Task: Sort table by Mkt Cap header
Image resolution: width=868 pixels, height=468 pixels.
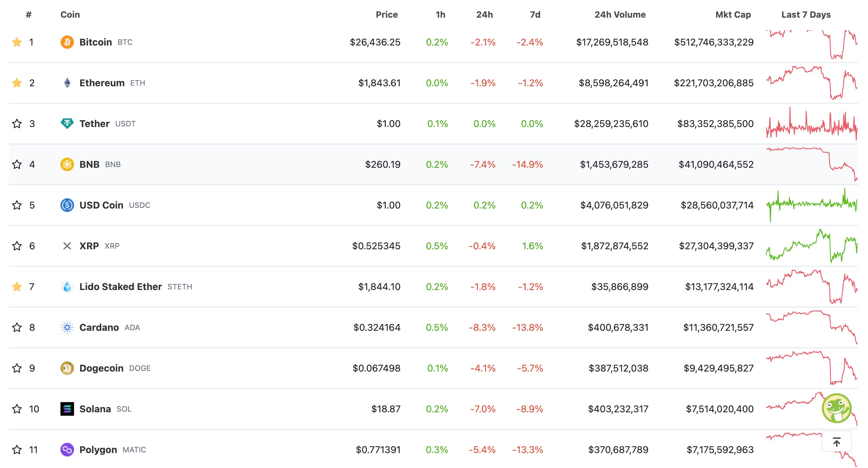Action: 733,15
